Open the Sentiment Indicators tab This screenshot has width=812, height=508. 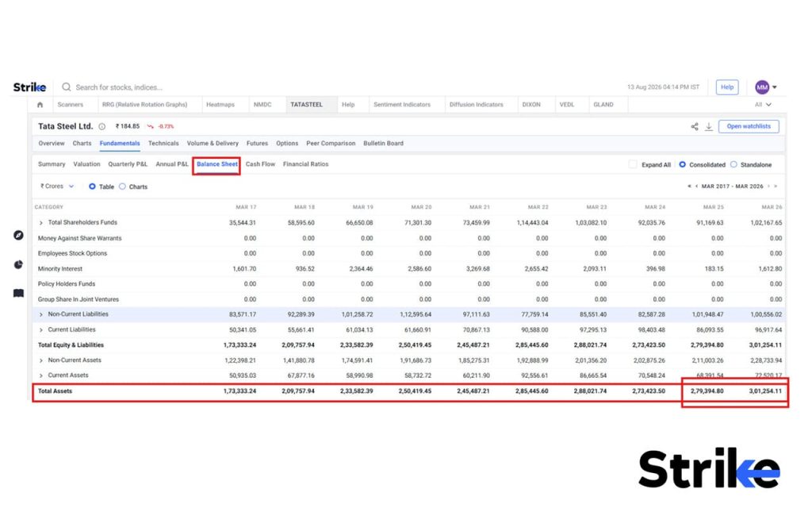[x=402, y=105]
